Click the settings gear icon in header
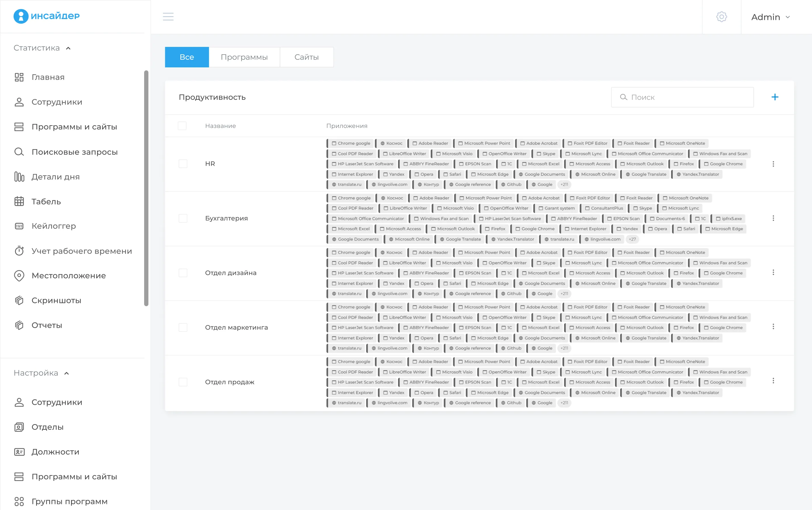Viewport: 812px width, 510px height. [x=721, y=16]
